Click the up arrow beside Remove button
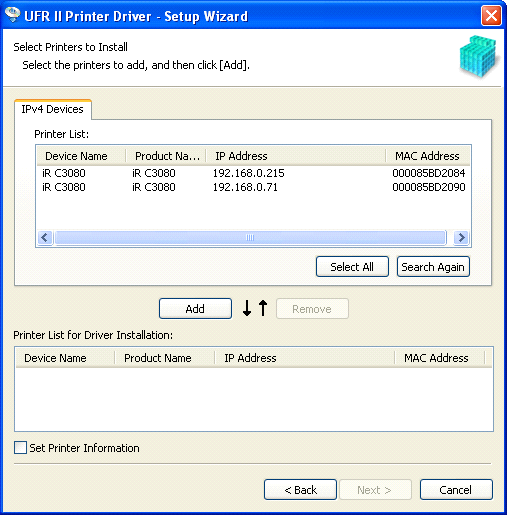507x515 pixels. 263,308
